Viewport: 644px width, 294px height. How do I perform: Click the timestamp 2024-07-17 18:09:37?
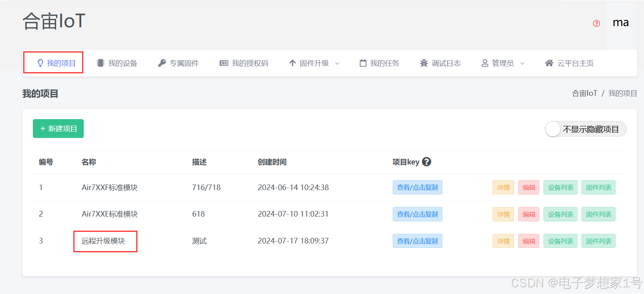pos(293,241)
